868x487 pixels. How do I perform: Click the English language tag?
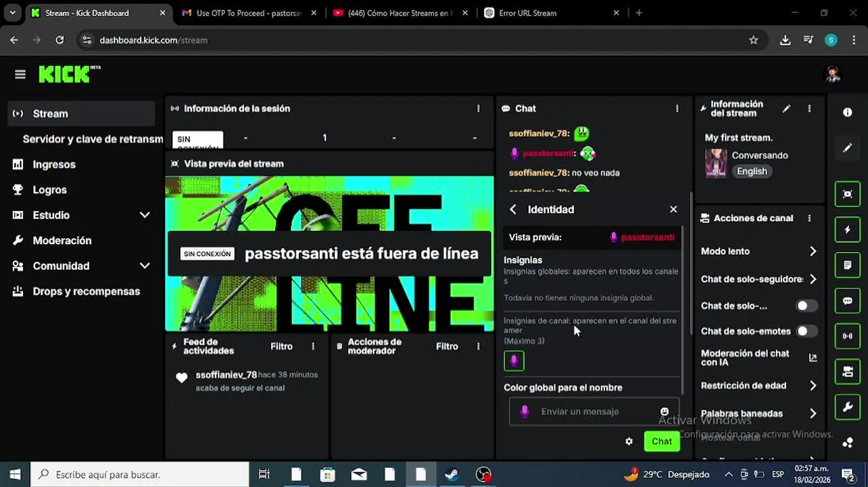click(x=752, y=171)
